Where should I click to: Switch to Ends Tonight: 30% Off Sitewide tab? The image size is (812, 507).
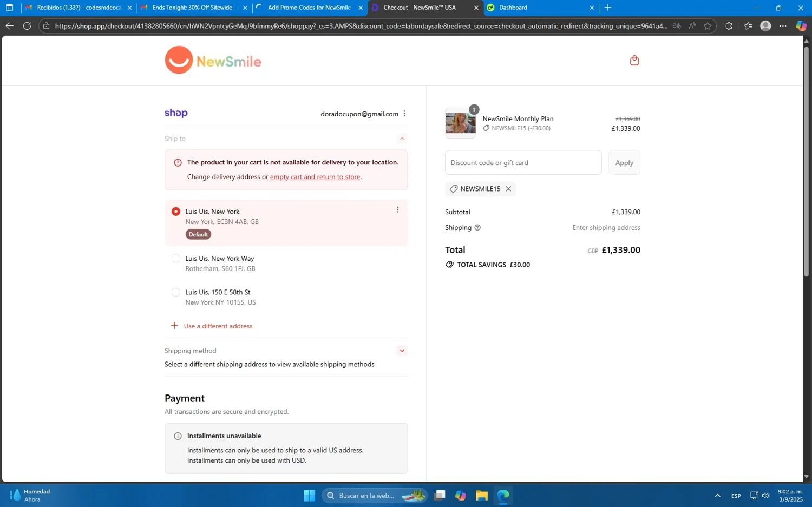193,8
